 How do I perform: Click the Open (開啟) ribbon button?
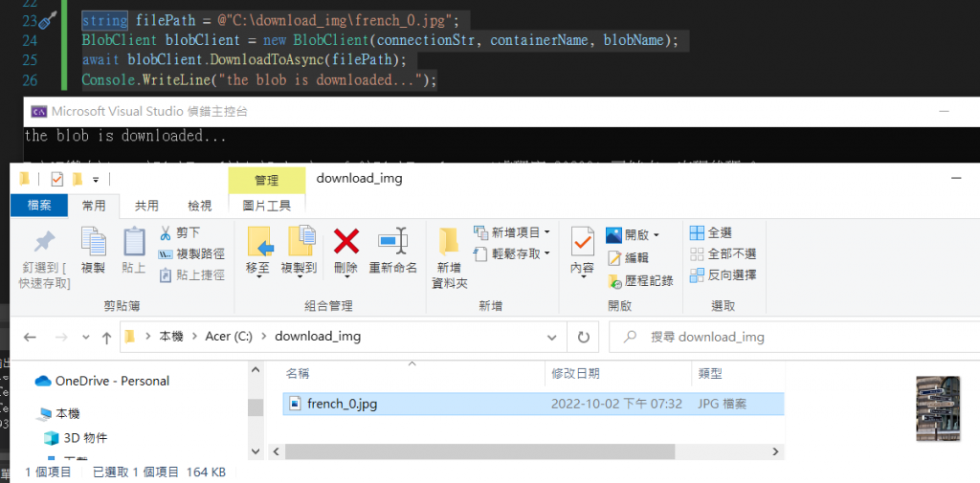pos(632,235)
